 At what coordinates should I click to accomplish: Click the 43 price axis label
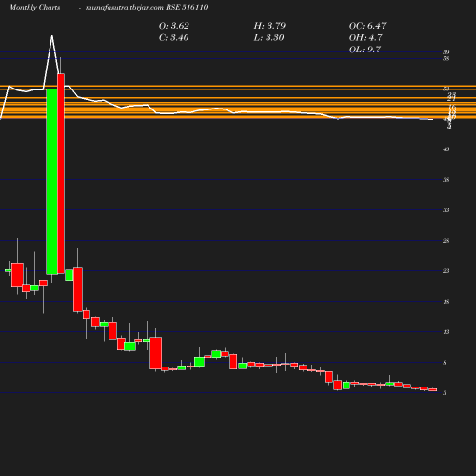(x=446, y=149)
